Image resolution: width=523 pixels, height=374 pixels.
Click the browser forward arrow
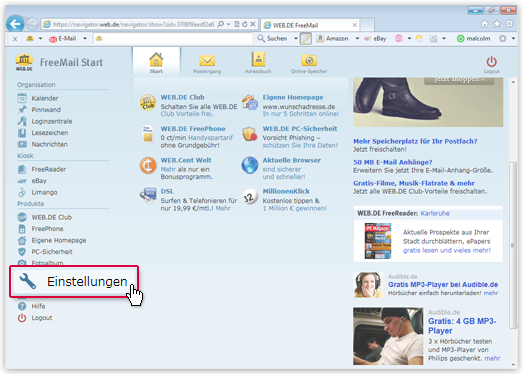click(32, 24)
